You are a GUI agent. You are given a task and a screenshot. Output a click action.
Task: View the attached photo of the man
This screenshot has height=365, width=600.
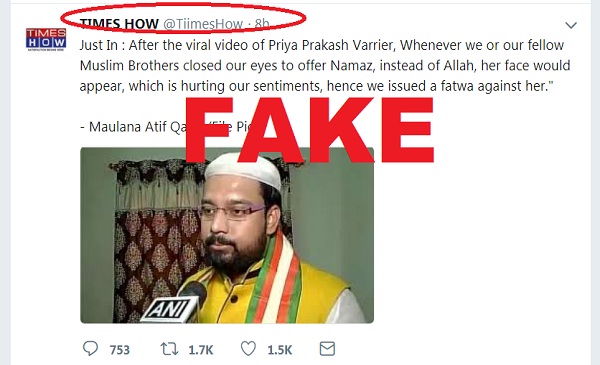[227, 235]
